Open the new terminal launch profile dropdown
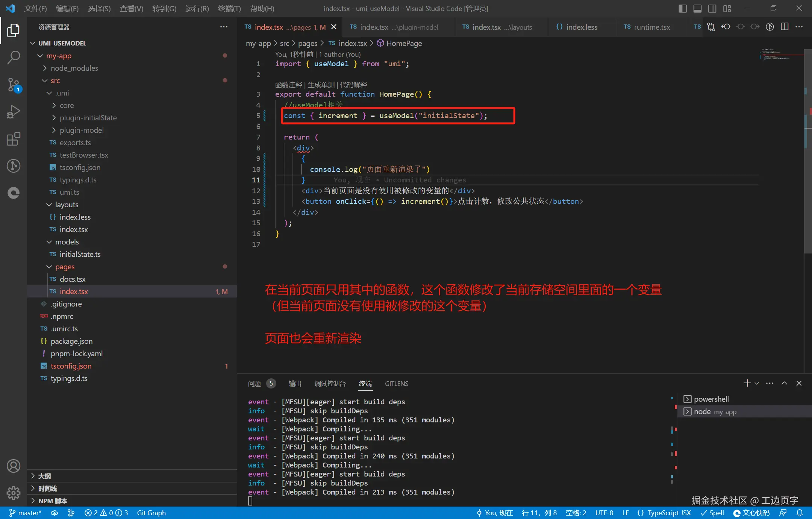 757,383
